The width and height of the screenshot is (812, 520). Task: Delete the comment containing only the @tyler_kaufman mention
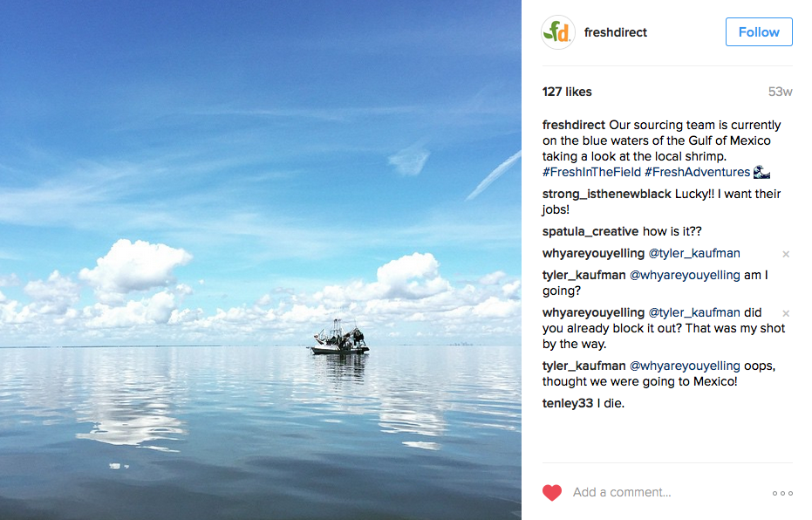point(786,254)
